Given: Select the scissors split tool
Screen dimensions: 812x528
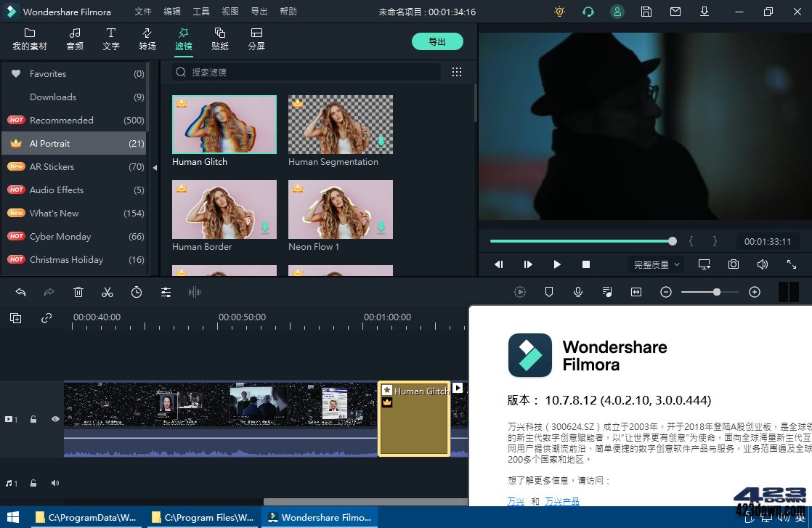Looking at the screenshot, I should coord(107,292).
